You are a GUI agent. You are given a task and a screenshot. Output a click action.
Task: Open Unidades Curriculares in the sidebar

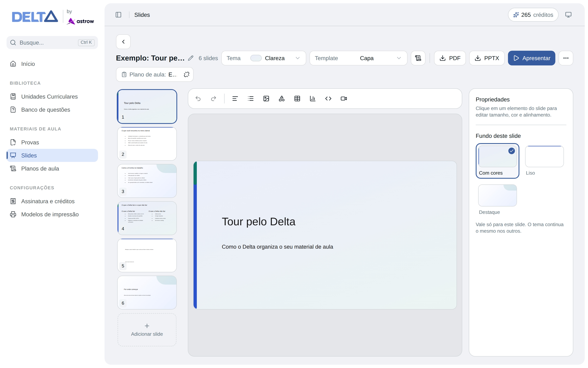[52, 97]
